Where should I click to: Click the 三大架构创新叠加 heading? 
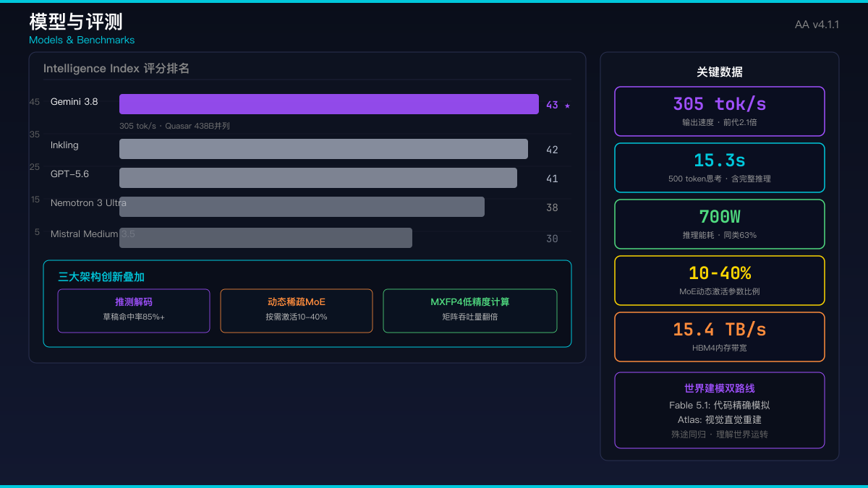101,277
